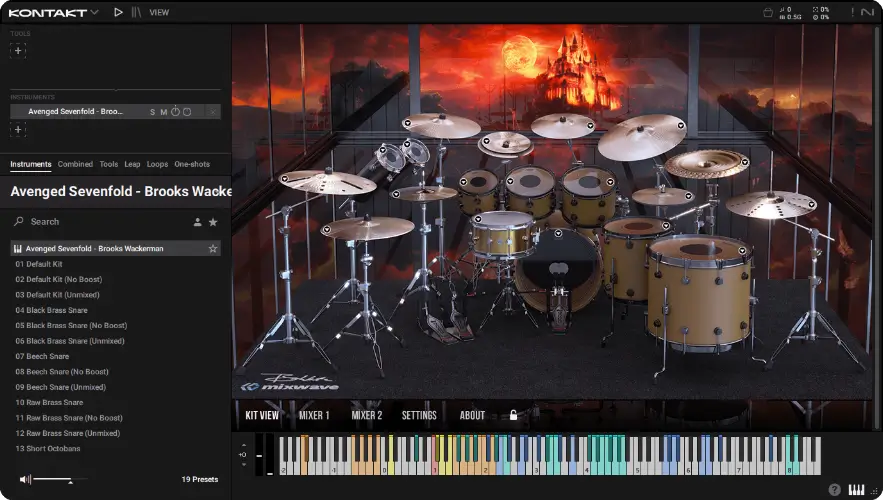Viewport: 883px width, 500px height.
Task: Solo the Avenged Sevenfold instrument
Action: pyautogui.click(x=153, y=112)
